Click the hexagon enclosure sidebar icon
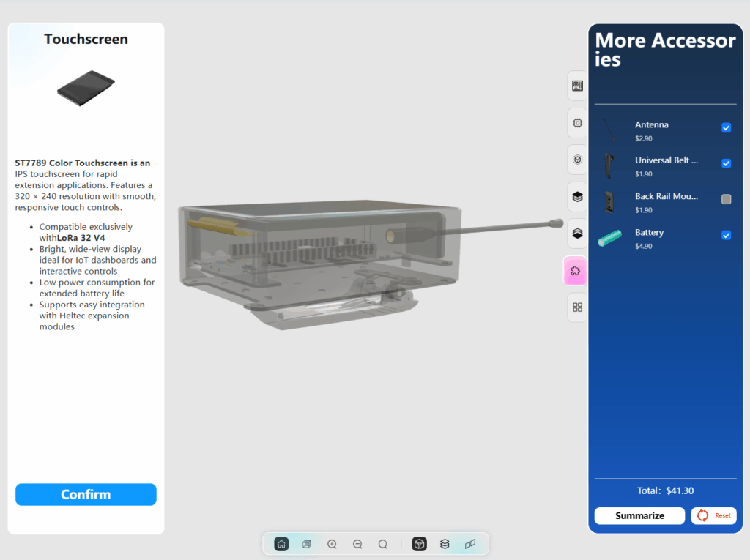This screenshot has width=750, height=560. (577, 160)
